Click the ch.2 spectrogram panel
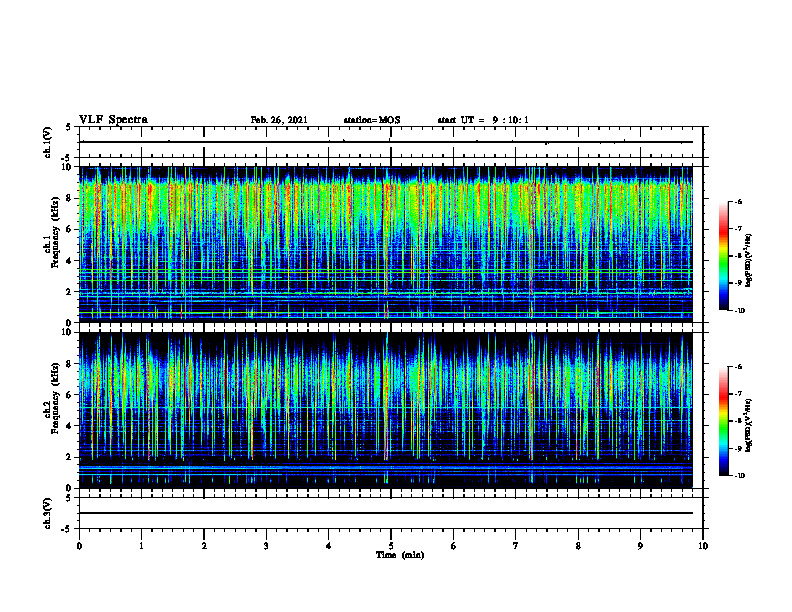This screenshot has height=612, width=792. [386, 410]
